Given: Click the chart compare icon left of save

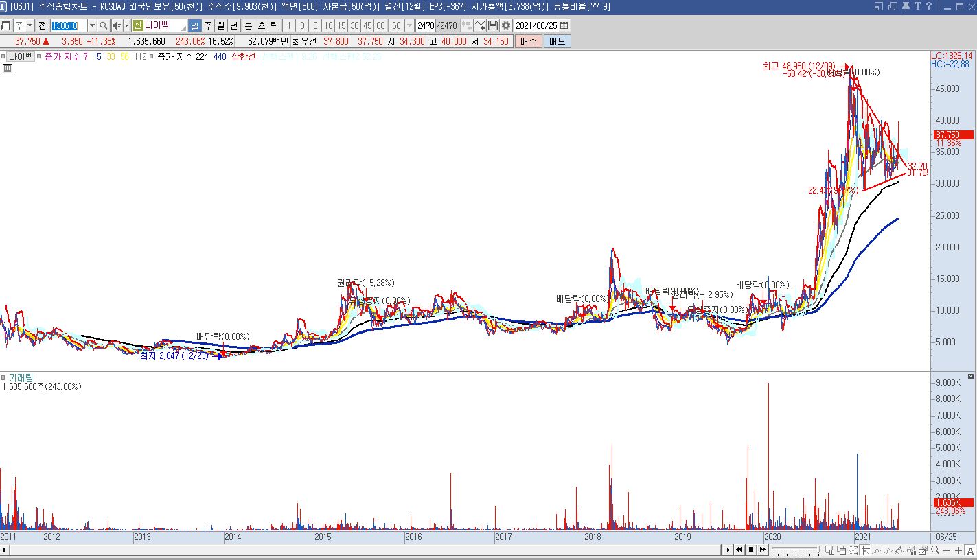Looking at the screenshot, I should coord(481,25).
